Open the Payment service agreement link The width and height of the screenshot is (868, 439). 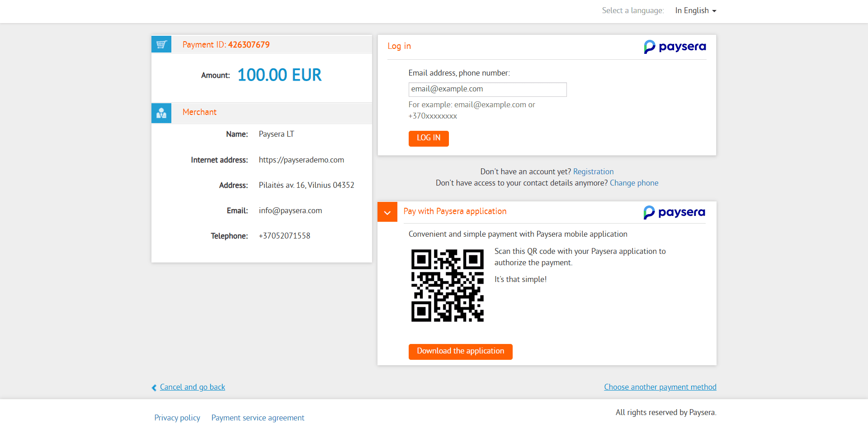click(x=258, y=418)
